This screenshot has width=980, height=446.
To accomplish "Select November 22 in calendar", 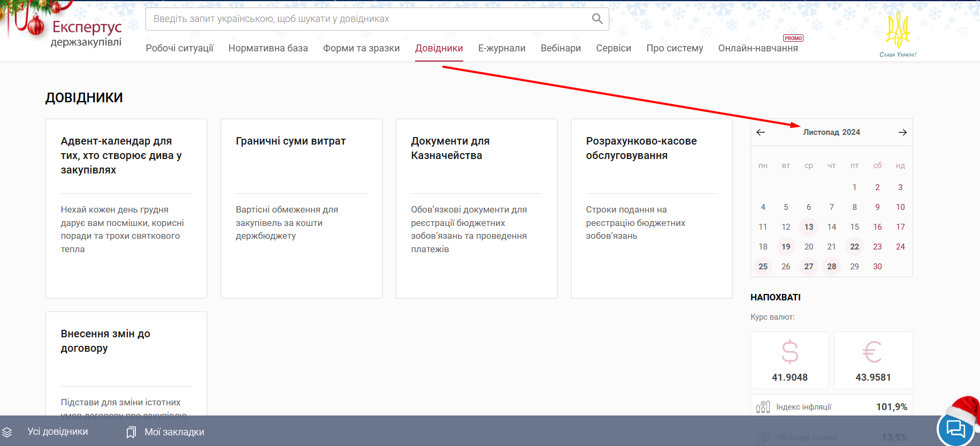I will click(x=854, y=247).
